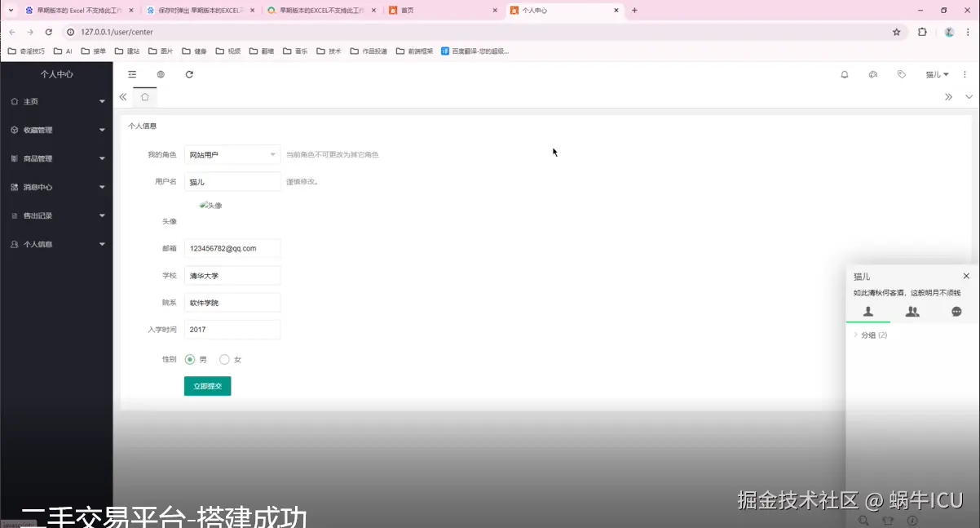Image resolution: width=980 pixels, height=528 pixels.
Task: Open the notification bell
Action: [x=845, y=74]
